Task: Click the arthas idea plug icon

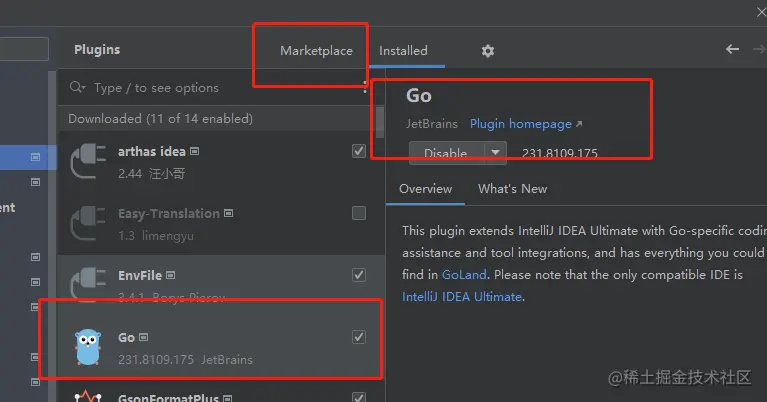Action: pyautogui.click(x=90, y=161)
